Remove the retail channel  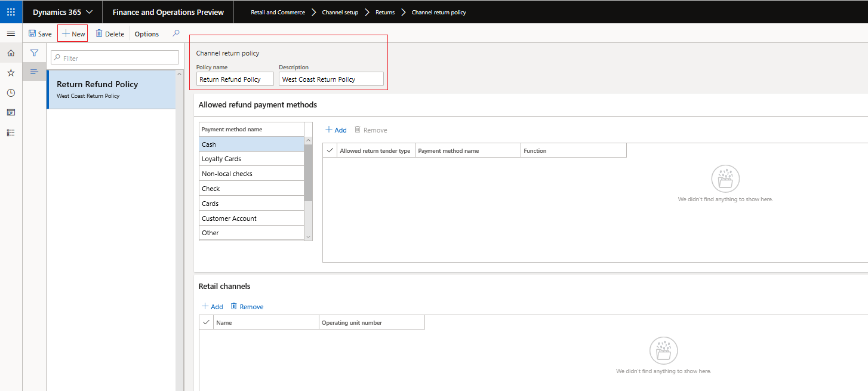pos(247,306)
